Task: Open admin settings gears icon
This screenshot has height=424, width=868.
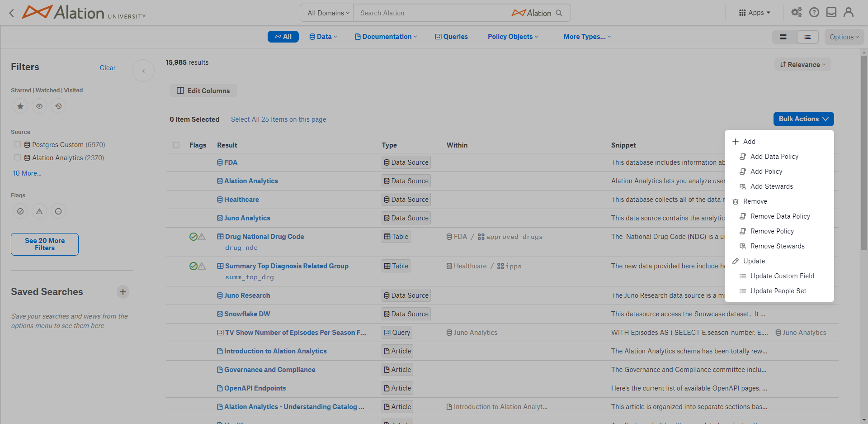Action: point(797,13)
